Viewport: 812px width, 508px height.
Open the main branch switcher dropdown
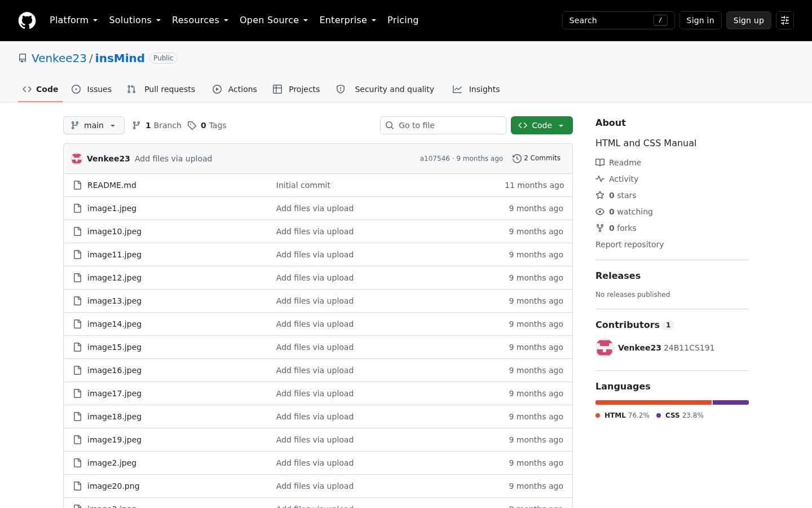94,125
